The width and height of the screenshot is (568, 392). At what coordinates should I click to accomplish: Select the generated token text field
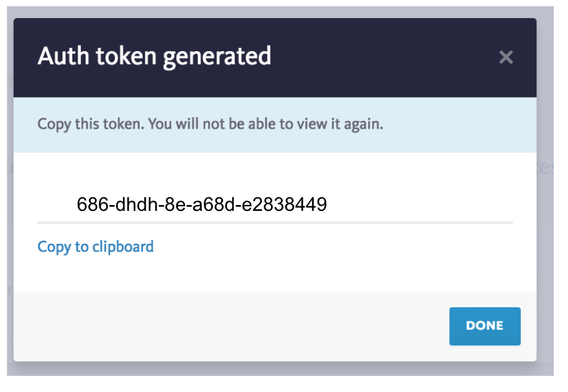click(275, 204)
